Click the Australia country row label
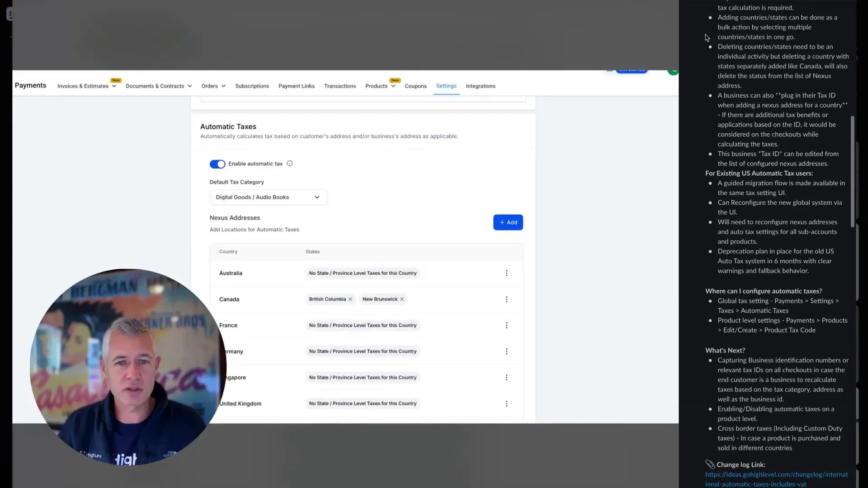 coord(231,273)
